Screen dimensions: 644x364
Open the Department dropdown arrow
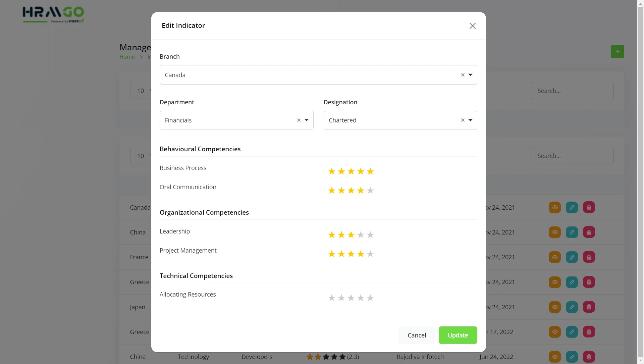pyautogui.click(x=306, y=120)
